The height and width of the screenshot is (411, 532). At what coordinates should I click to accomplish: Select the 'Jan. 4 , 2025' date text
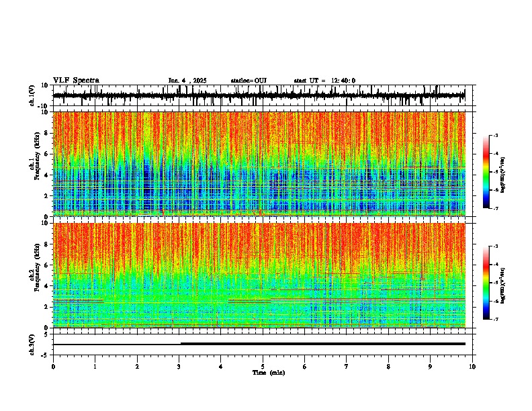(187, 81)
